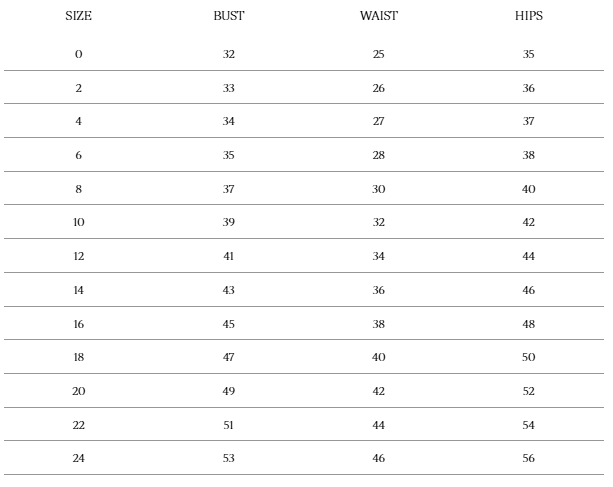Screen dimensions: 613x487
Task: Select the hips value 54 for size 22
Action: pos(528,426)
